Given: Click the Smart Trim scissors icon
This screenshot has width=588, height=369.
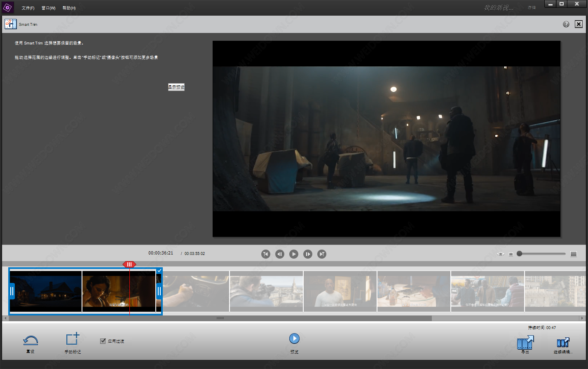Looking at the screenshot, I should tap(10, 24).
